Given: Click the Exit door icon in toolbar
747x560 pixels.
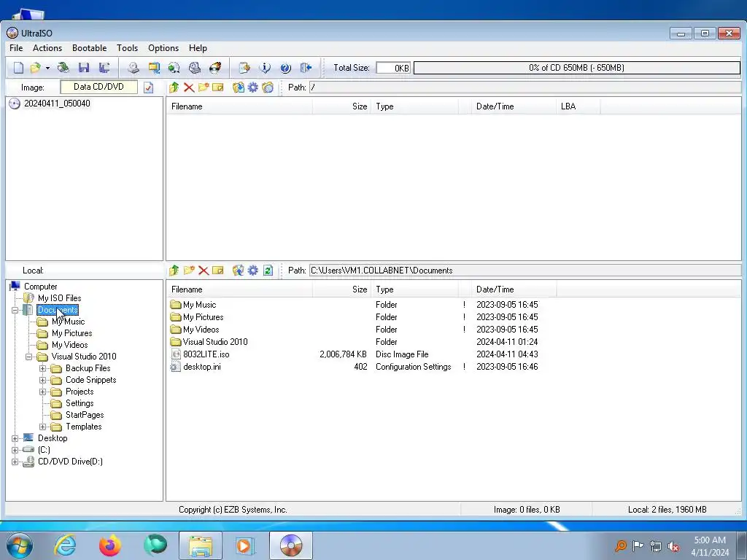Looking at the screenshot, I should (306, 68).
